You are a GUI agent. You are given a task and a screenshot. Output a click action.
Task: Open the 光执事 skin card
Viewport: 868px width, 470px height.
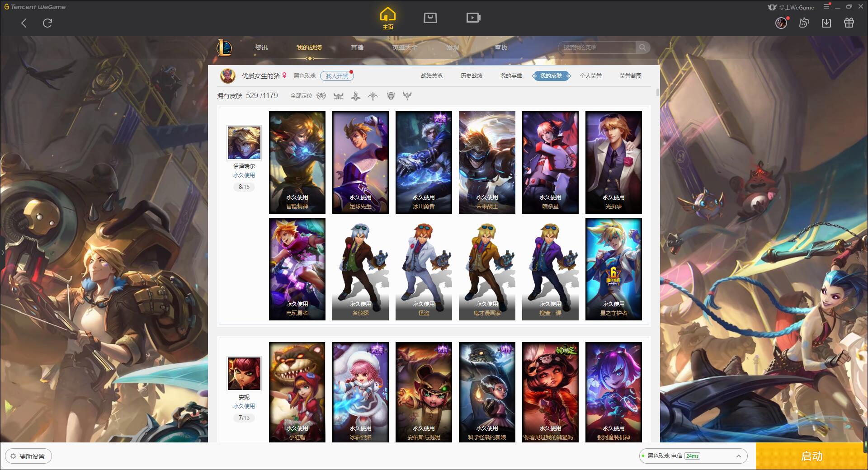tap(613, 162)
